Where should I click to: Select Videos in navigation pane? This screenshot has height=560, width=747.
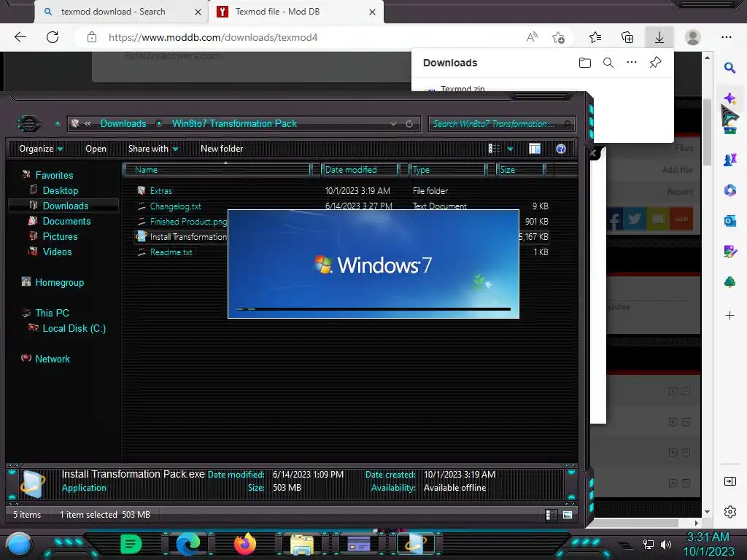[57, 252]
